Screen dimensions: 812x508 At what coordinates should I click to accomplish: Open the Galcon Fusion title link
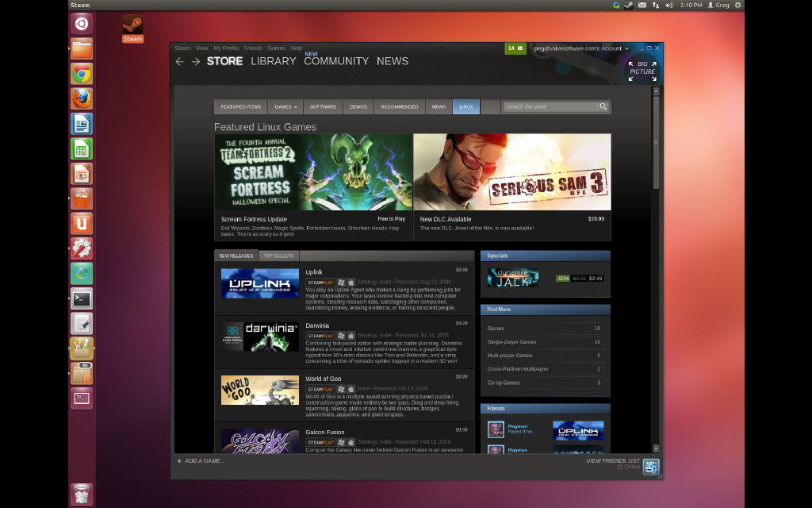pos(324,433)
